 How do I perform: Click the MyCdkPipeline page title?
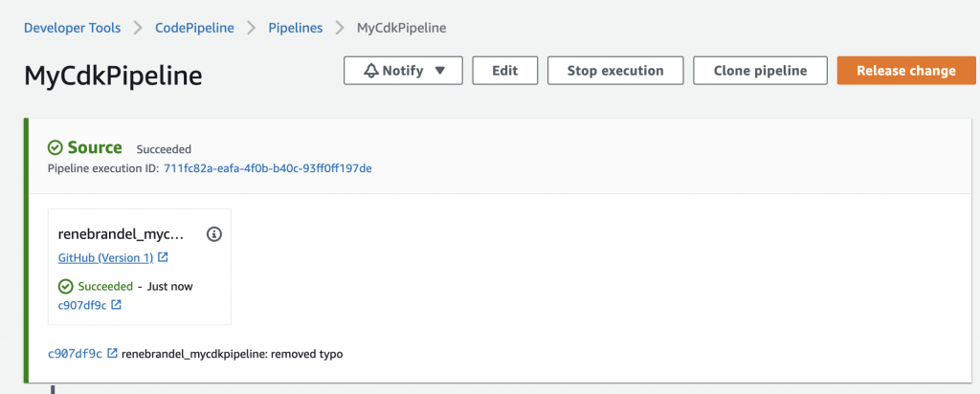point(113,76)
